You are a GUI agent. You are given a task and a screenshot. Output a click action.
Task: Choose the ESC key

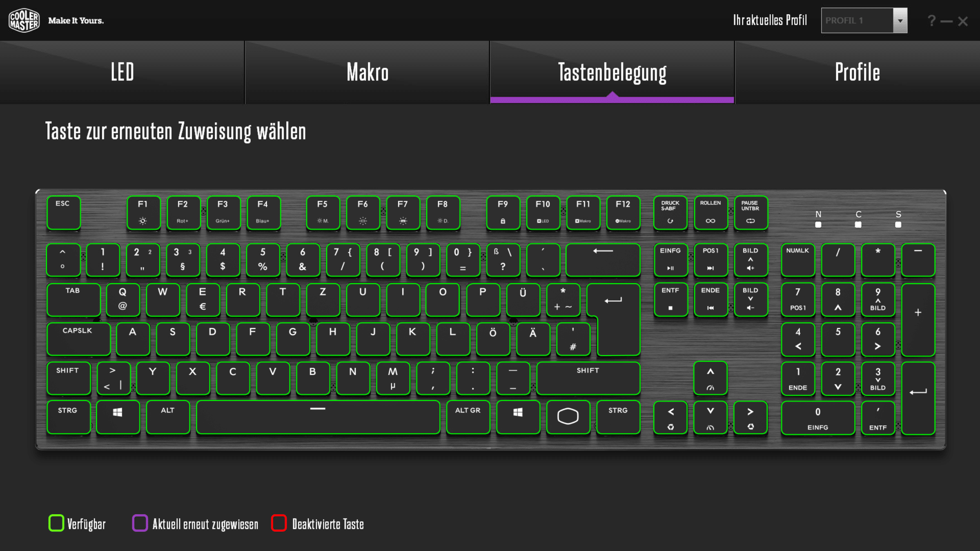click(63, 213)
